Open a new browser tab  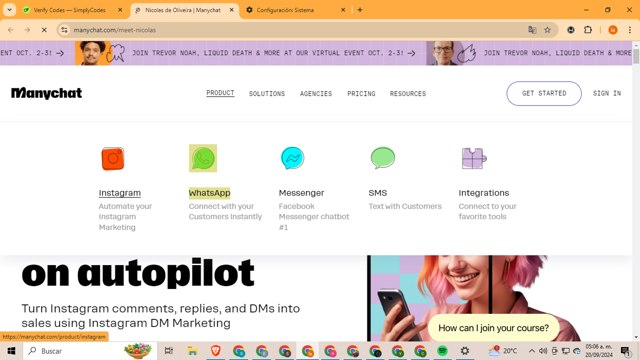pos(360,10)
